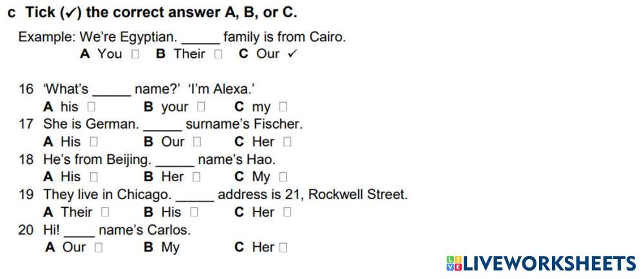The image size is (644, 279).
Task: Check the 'My' box in question 18
Action: [283, 177]
